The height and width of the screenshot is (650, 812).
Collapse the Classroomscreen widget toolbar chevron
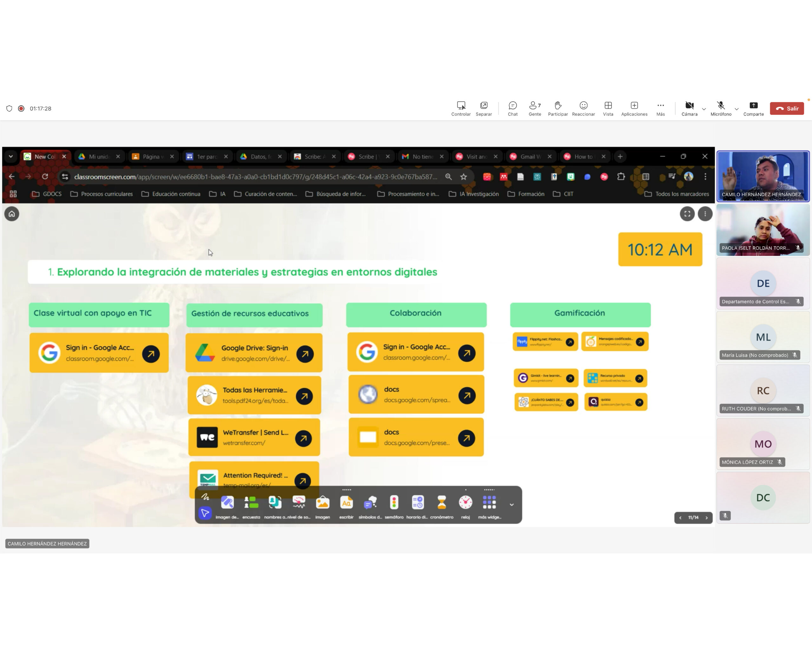511,505
